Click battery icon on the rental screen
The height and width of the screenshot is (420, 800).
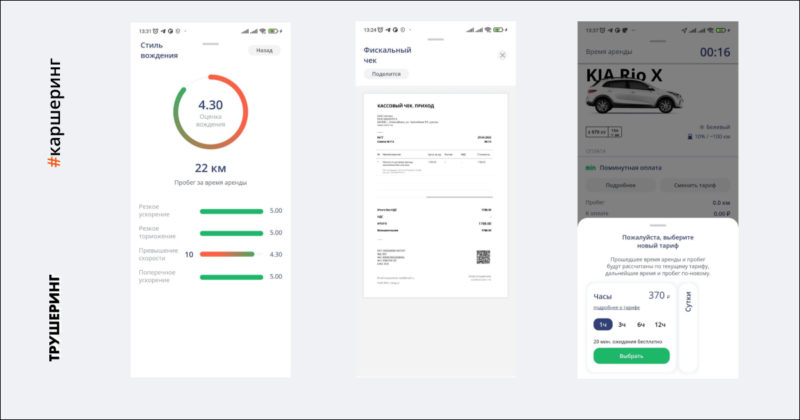point(720,30)
